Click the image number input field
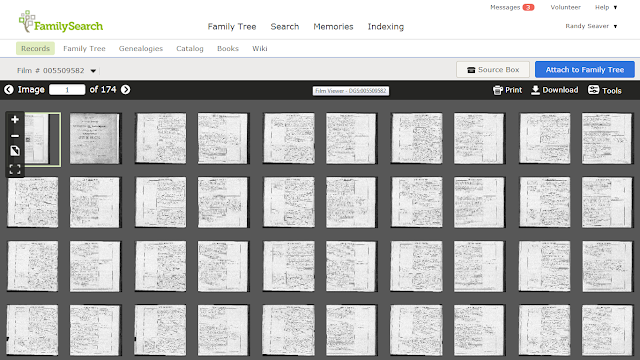640x360 pixels. tap(67, 90)
